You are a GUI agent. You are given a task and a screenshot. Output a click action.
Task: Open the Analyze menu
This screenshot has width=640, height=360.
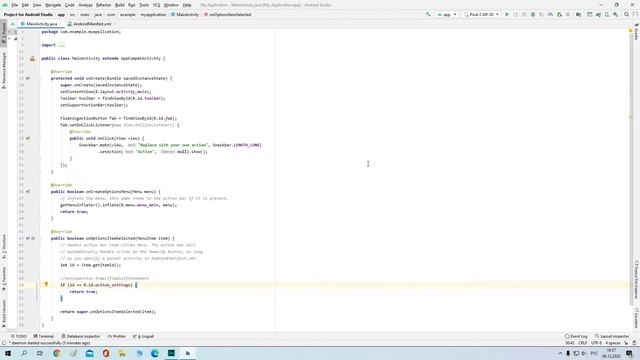(85, 5)
